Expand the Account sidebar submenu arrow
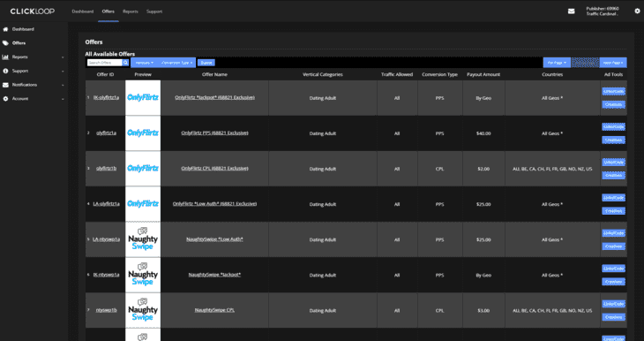 click(x=63, y=99)
